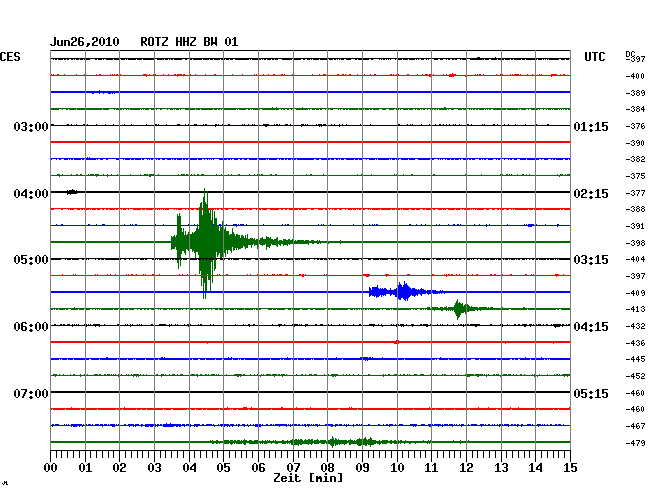This screenshot has width=650, height=494.
Task: Select the 07:00 local time label
Action: 31,393
